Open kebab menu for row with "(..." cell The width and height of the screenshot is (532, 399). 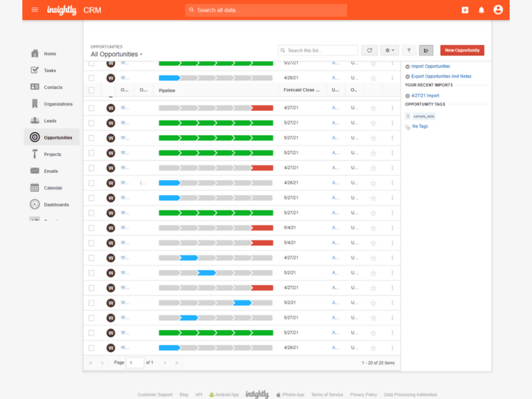tap(392, 183)
